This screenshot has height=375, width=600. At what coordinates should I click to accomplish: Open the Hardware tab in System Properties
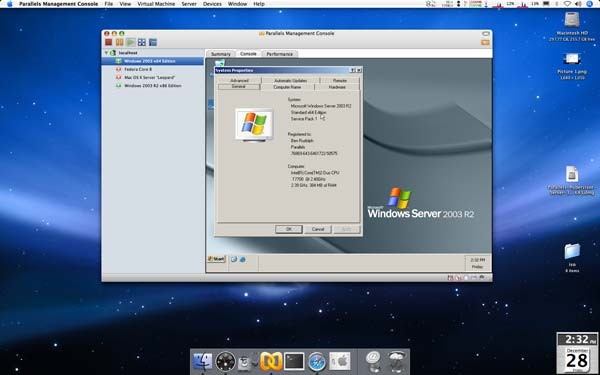pyautogui.click(x=337, y=87)
